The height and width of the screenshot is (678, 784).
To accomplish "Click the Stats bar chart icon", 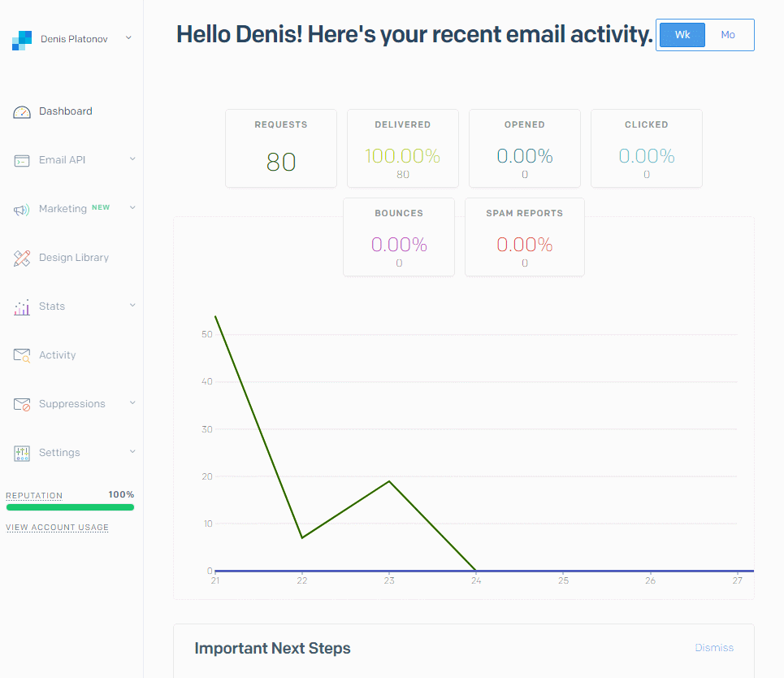I will [22, 307].
